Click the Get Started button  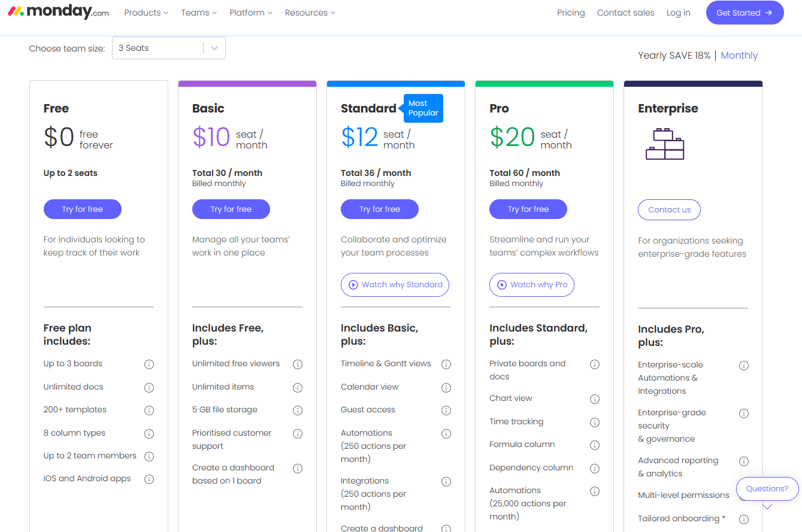[x=745, y=13]
